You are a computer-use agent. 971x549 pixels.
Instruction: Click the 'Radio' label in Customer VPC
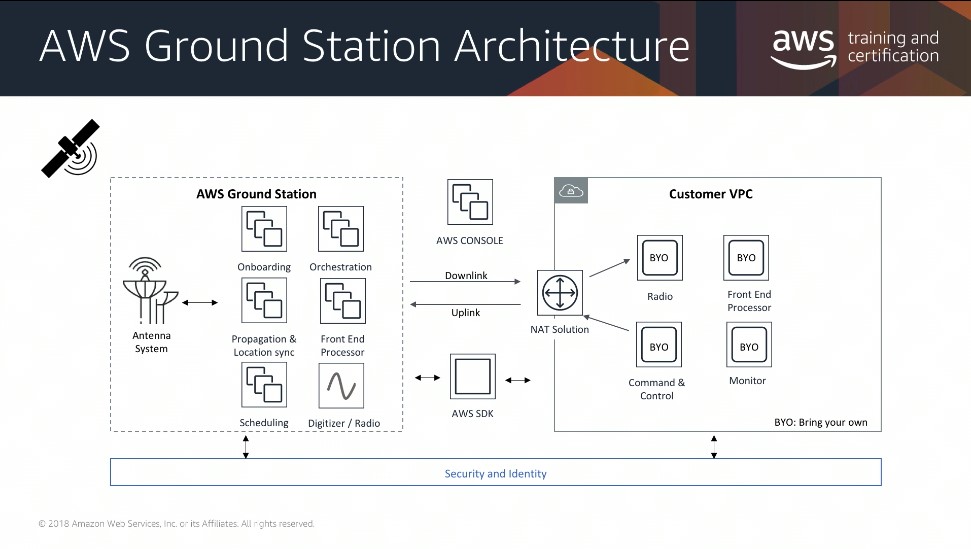660,296
